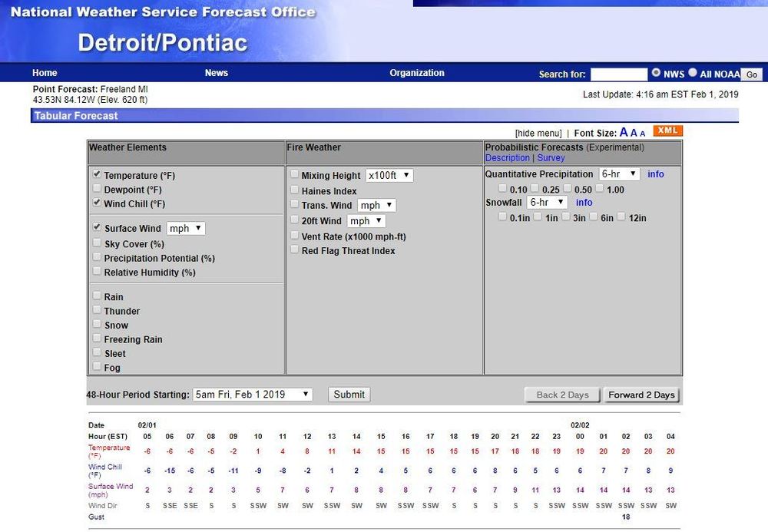Open the 20ft Wind mph dropdown
Screen dimensions: 768x532
click(366, 221)
